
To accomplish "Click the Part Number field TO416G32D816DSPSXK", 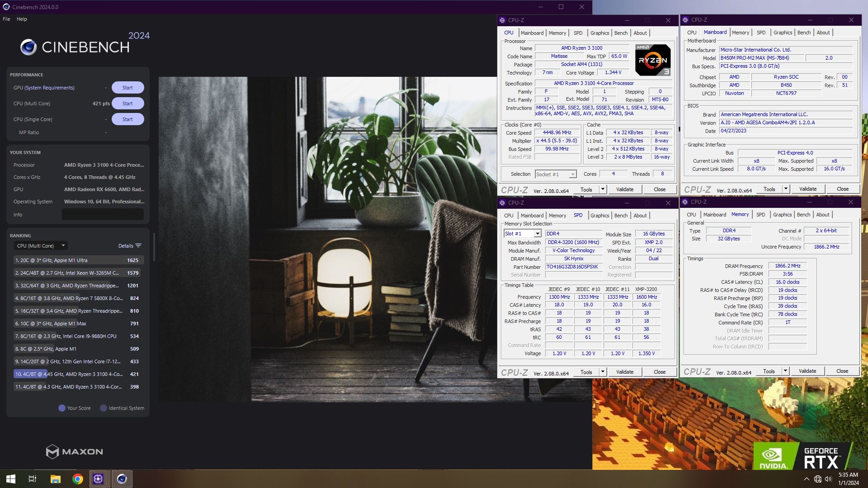I will point(573,267).
